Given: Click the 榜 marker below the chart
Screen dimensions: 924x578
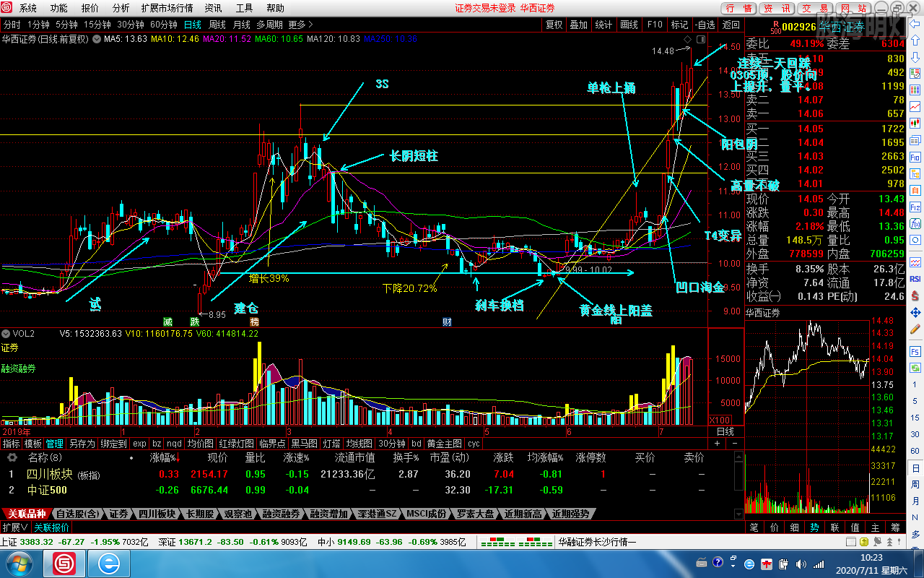Looking at the screenshot, I should (x=254, y=322).
